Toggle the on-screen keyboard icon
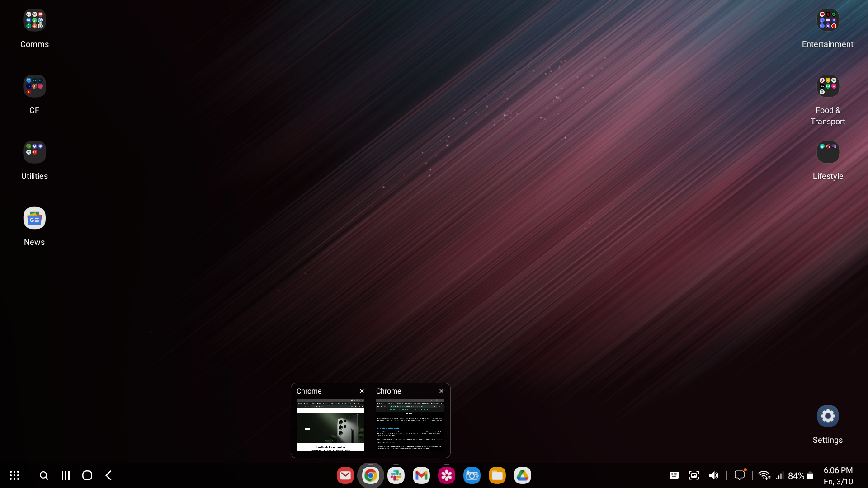Image resolution: width=868 pixels, height=488 pixels. pos(674,475)
